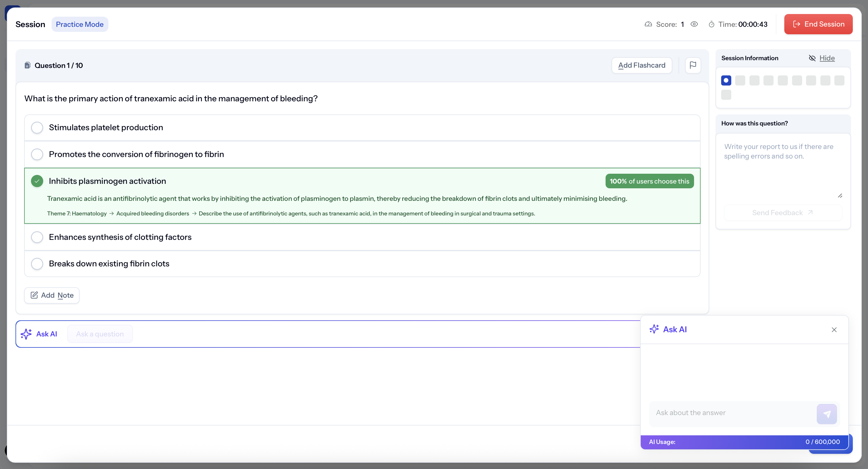The image size is (868, 469).
Task: Select Promotes conversion of fibrinogen to fibrin
Action: [x=37, y=154]
